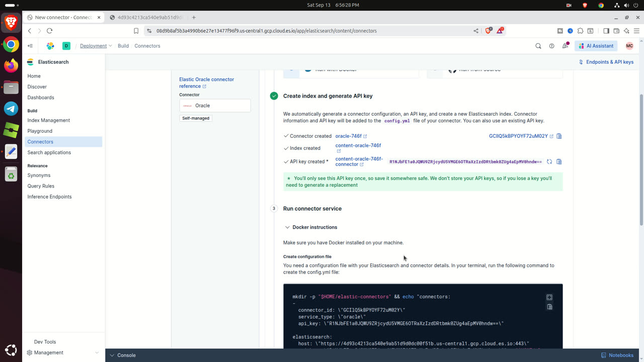Expand the Console bar at the bottom
The width and height of the screenshot is (644, 362).
coord(123,355)
